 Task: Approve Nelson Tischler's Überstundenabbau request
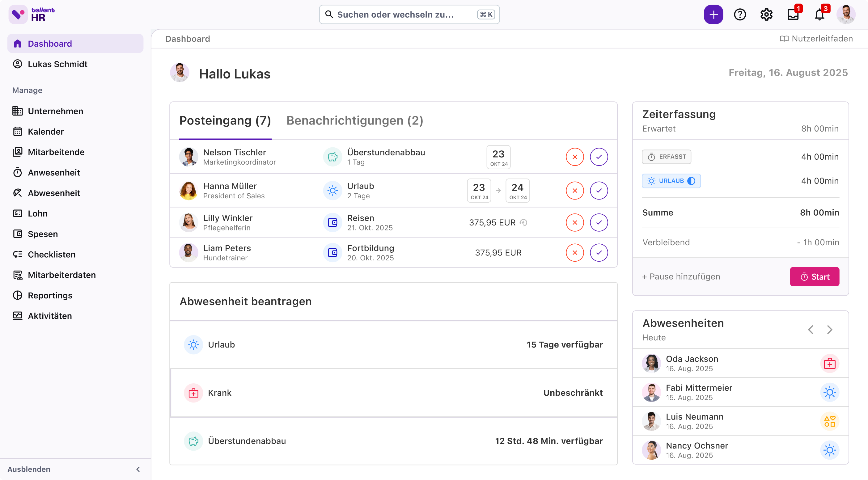[x=599, y=157]
